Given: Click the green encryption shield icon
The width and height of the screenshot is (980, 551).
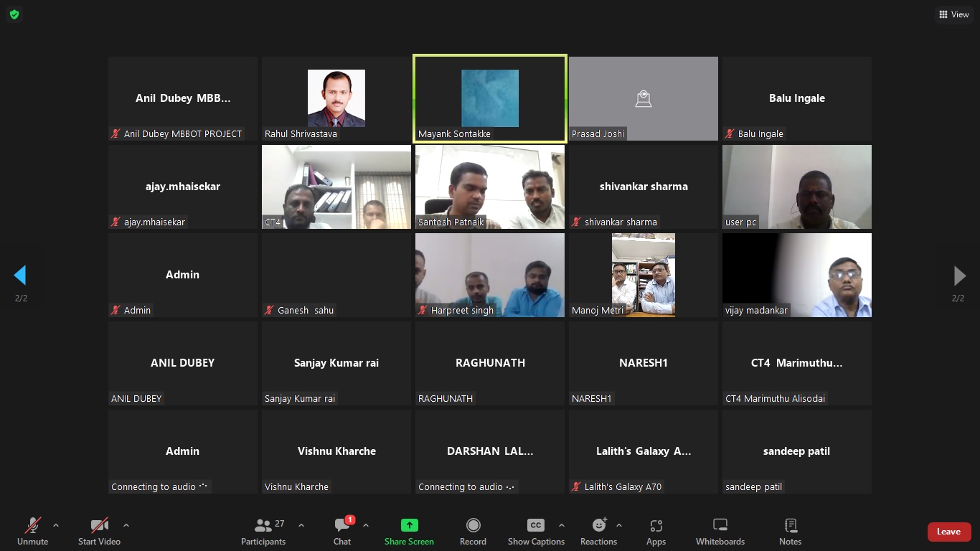Looking at the screenshot, I should coord(14,14).
